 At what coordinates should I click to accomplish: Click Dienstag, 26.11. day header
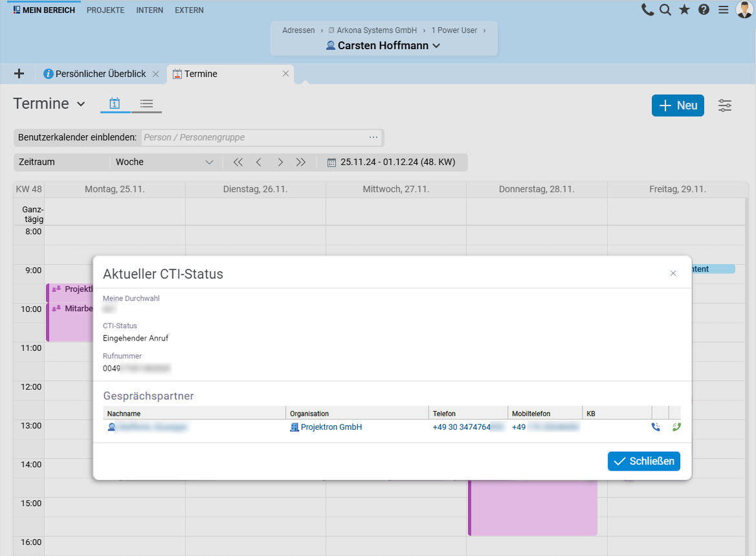(x=255, y=190)
